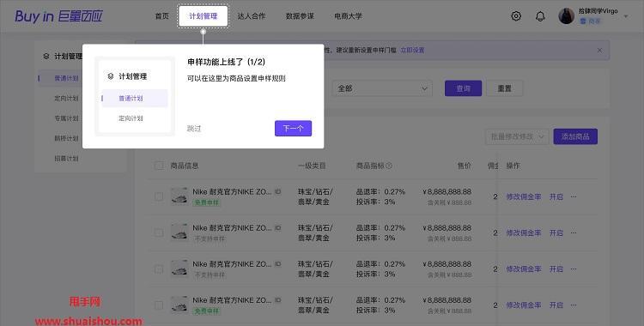Open more options (…) in second product row
The width and height of the screenshot is (644, 326).
point(574,232)
